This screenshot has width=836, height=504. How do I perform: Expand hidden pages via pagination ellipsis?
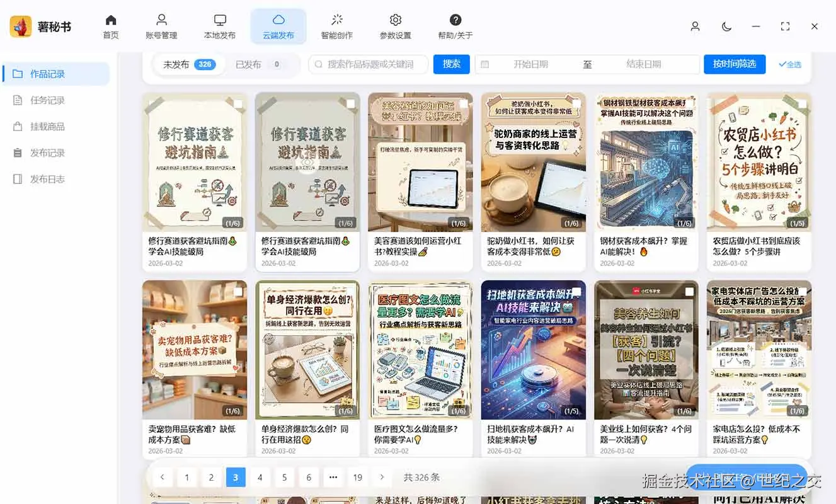333,477
